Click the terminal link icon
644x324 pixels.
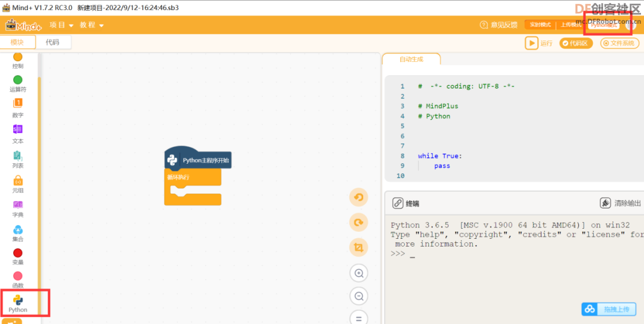(x=398, y=204)
